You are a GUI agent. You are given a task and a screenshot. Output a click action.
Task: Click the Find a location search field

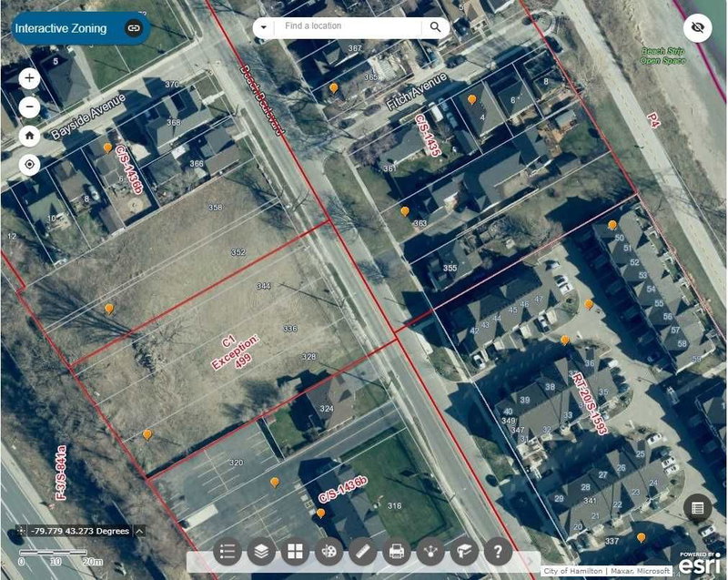[349, 26]
